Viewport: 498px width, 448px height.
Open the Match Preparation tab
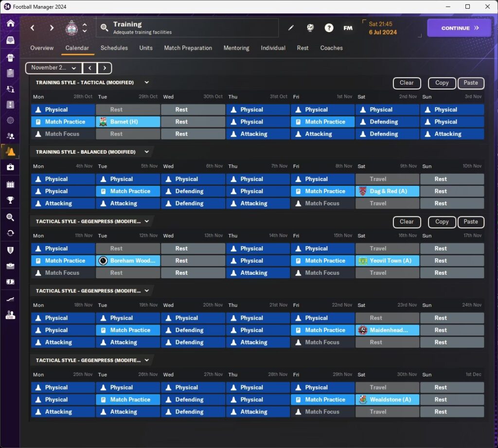(188, 48)
